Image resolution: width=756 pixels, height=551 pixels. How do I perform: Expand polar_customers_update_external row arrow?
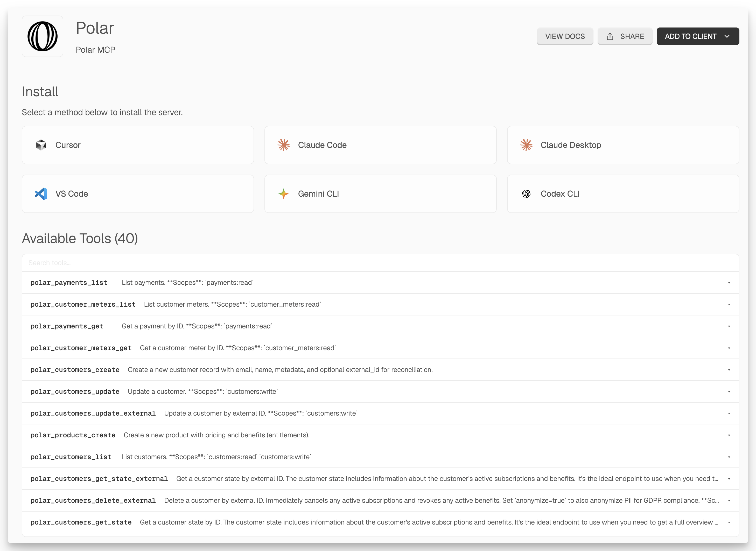coord(729,414)
